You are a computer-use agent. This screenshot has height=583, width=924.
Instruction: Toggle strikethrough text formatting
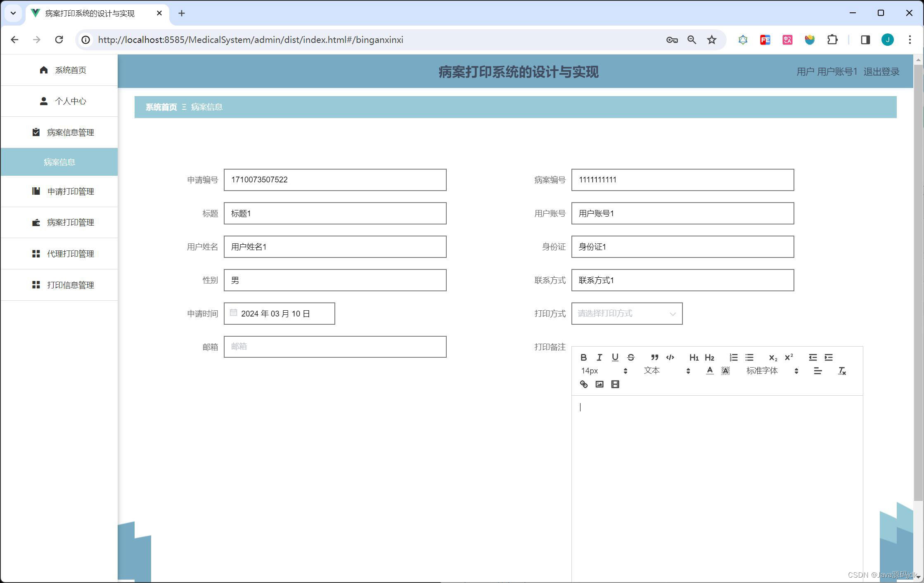tap(630, 357)
